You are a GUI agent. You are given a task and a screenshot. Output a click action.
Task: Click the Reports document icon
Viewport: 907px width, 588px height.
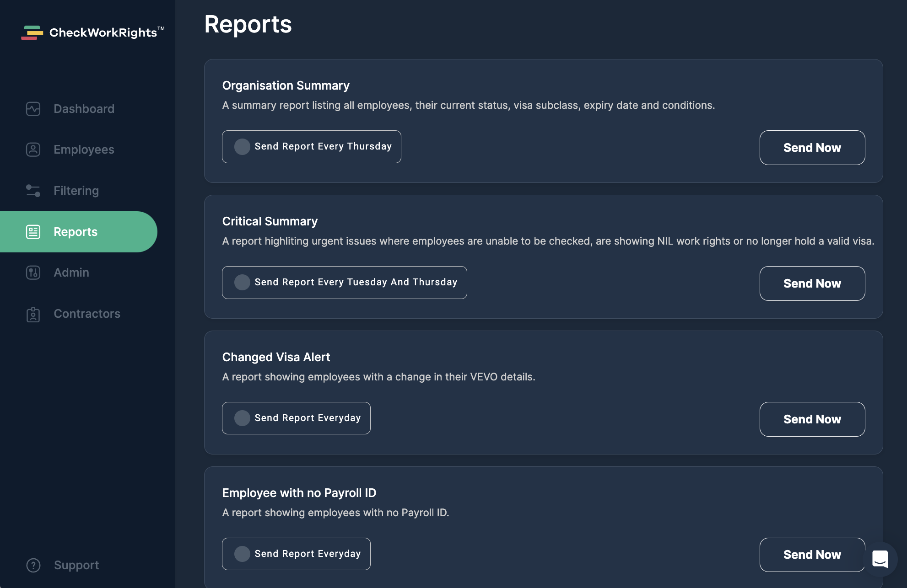coord(33,232)
